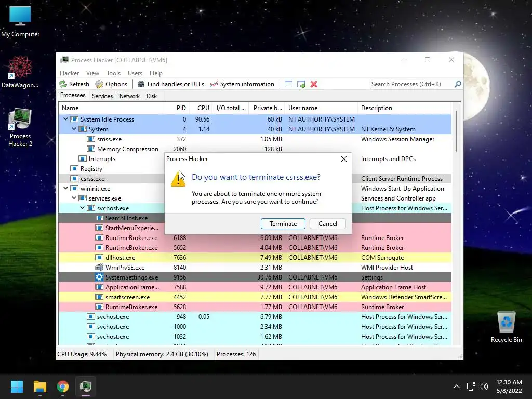Collapse the first svchost.exe tree node
The image size is (532, 399).
click(83, 208)
